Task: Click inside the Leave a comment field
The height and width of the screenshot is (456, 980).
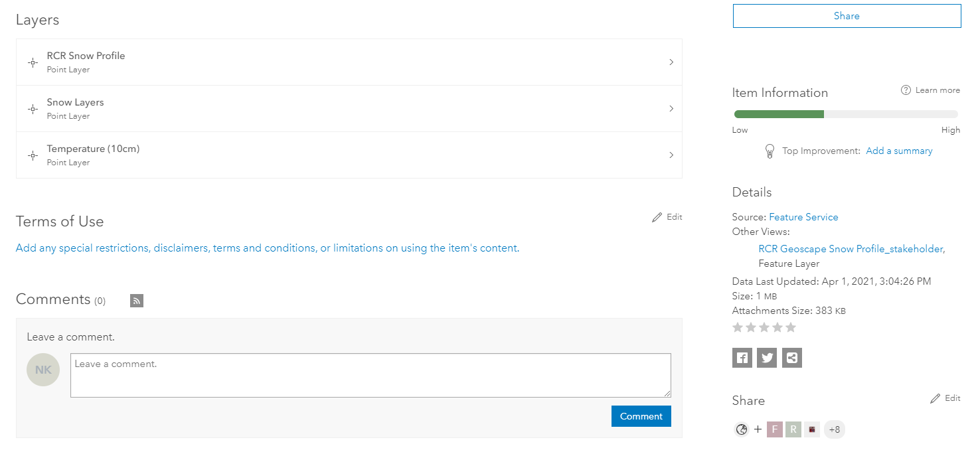Action: pyautogui.click(x=370, y=375)
